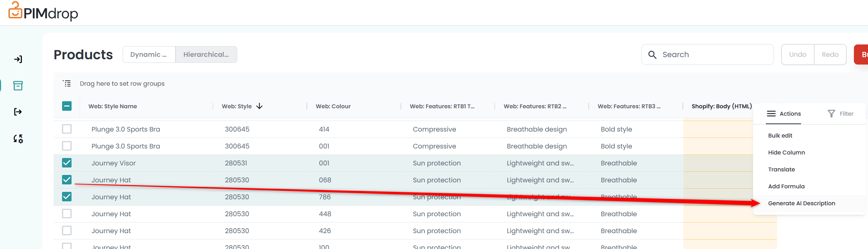This screenshot has height=249, width=868.
Task: Click the funnel Filter icon
Action: coord(831,114)
